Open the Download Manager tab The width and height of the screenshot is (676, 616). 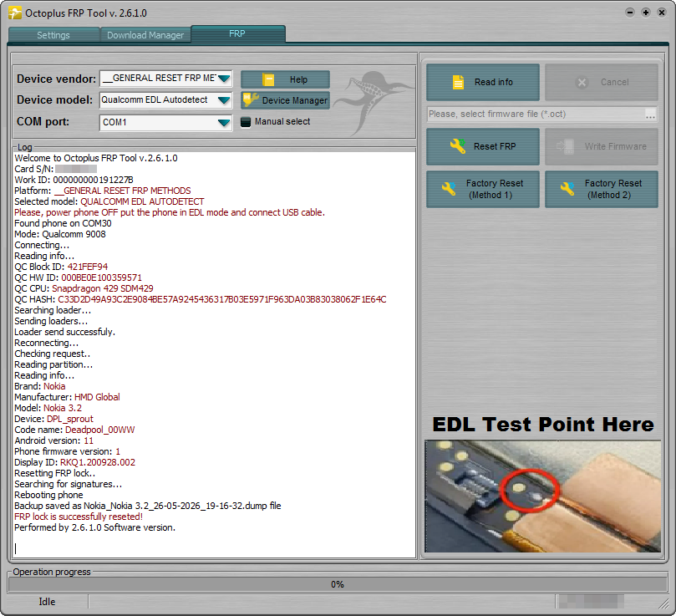click(145, 35)
